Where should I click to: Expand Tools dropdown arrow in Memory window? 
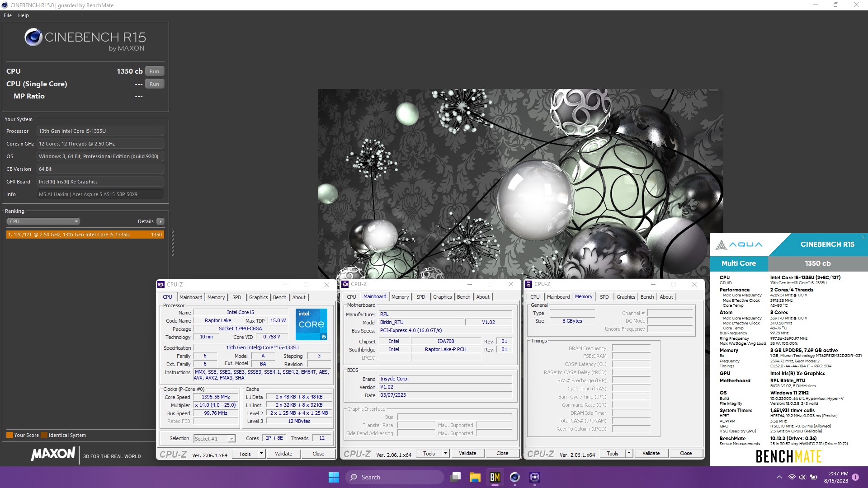[x=628, y=453]
